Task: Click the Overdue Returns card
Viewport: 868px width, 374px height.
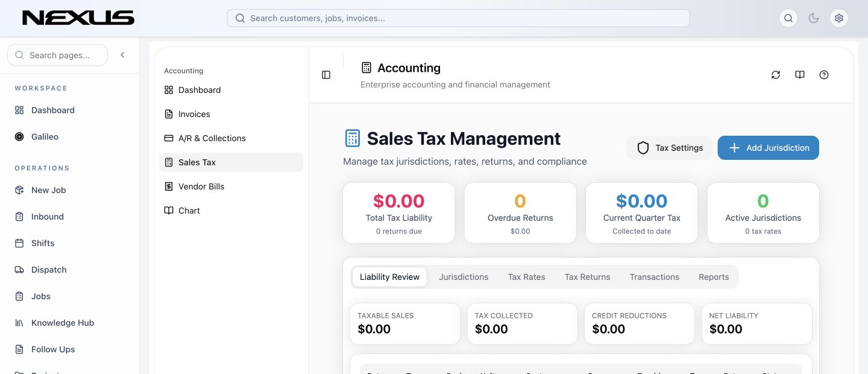Action: click(520, 213)
